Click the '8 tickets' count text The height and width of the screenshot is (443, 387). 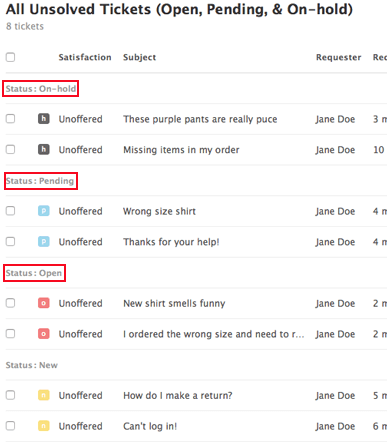pos(25,26)
